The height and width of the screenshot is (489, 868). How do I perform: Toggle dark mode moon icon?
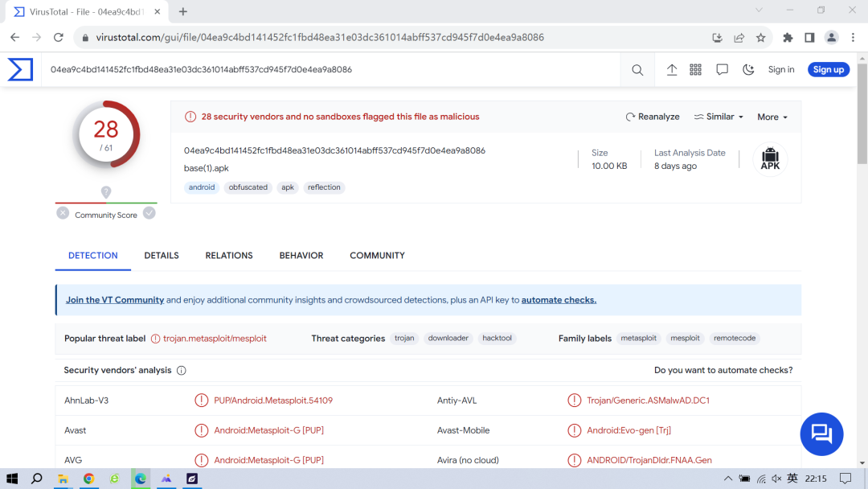748,70
